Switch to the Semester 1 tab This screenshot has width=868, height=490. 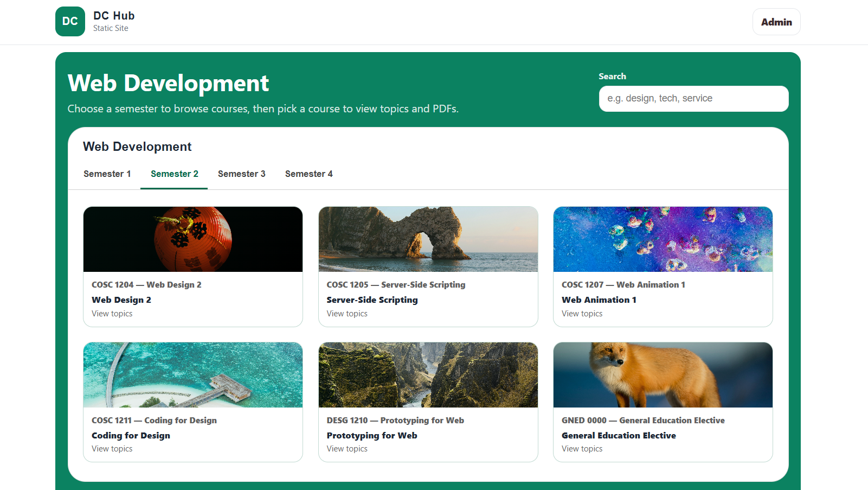pos(107,174)
